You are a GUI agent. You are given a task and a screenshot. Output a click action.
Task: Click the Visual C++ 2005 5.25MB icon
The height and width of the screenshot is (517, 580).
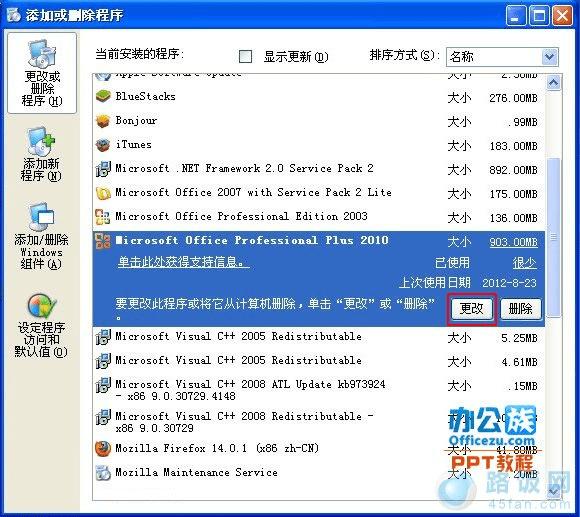pyautogui.click(x=103, y=337)
